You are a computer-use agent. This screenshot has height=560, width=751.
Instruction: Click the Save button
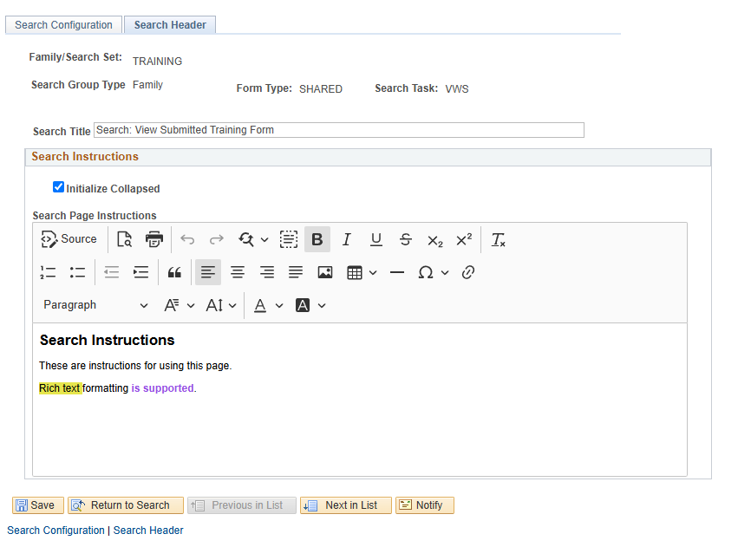tap(38, 505)
